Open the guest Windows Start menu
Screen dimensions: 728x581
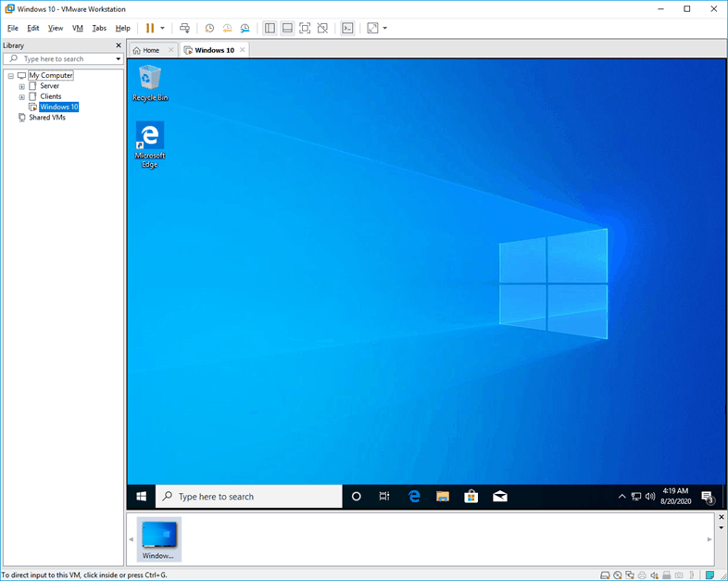[141, 497]
